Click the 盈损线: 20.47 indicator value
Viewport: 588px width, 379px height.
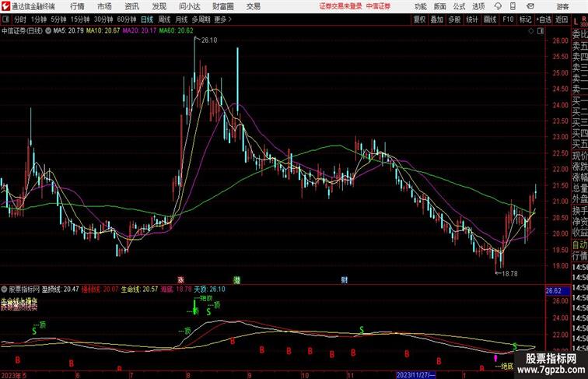pos(61,290)
